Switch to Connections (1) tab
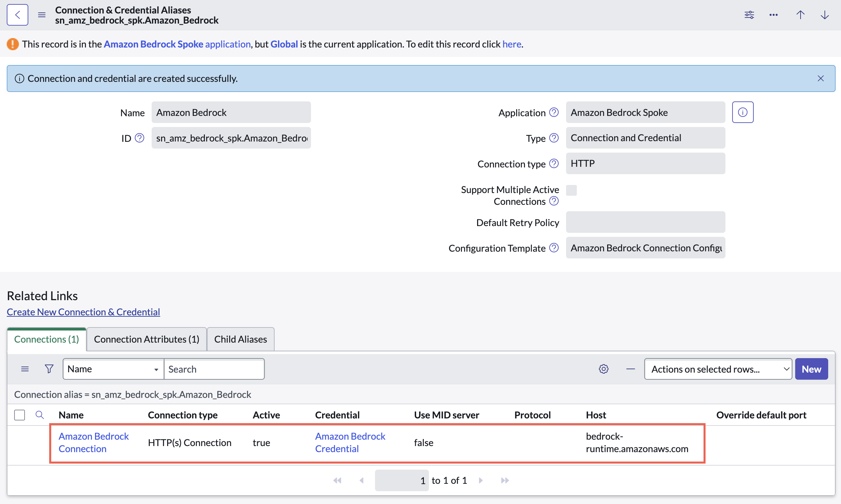841x504 pixels. [x=46, y=339]
